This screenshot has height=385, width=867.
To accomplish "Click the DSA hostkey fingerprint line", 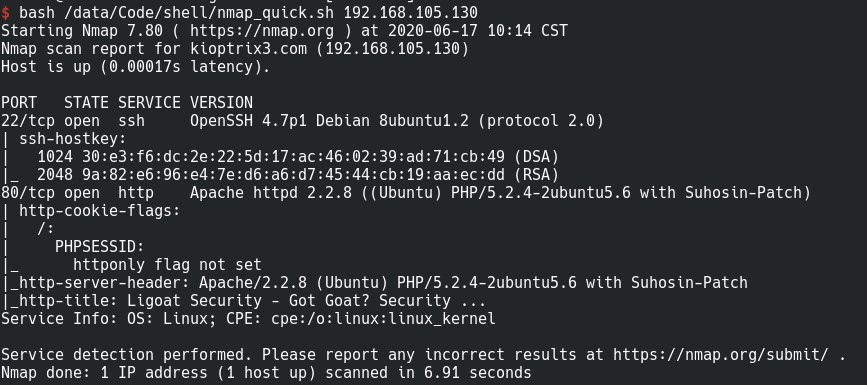I will (298, 157).
